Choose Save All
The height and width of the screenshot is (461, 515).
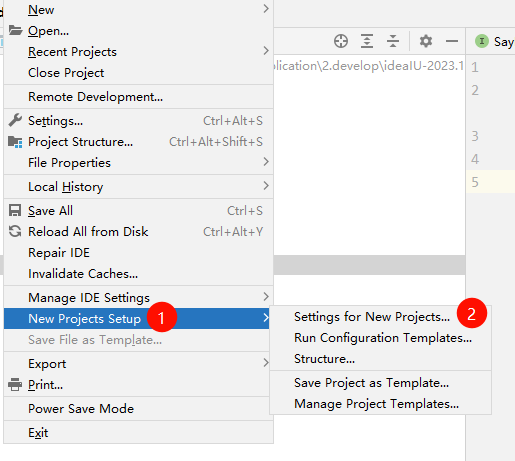click(138, 211)
